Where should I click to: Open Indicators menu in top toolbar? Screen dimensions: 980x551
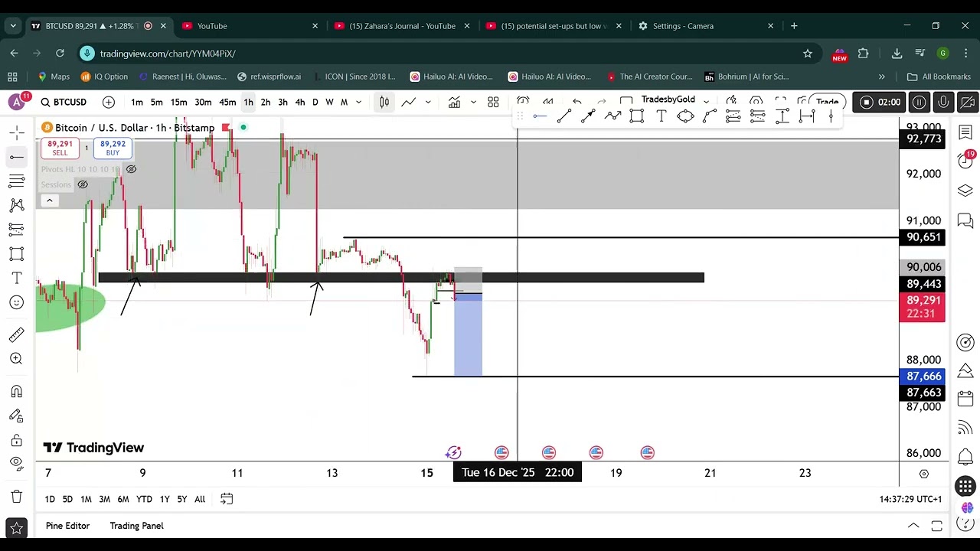[454, 102]
